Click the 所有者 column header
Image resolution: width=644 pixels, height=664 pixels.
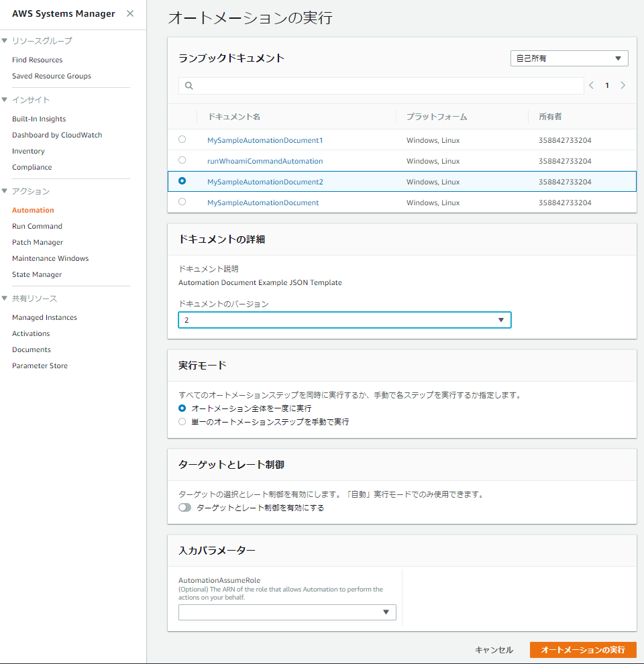[x=550, y=117]
